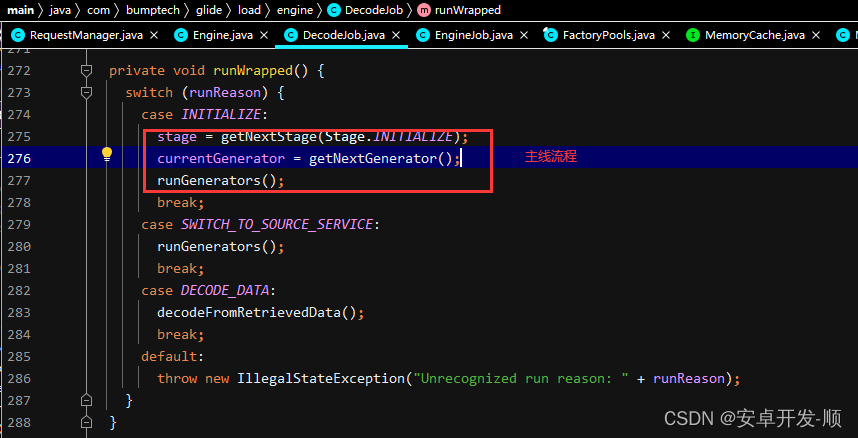858x438 pixels.
Task: Click the bumptech breadcrumb segment
Action: tap(152, 10)
